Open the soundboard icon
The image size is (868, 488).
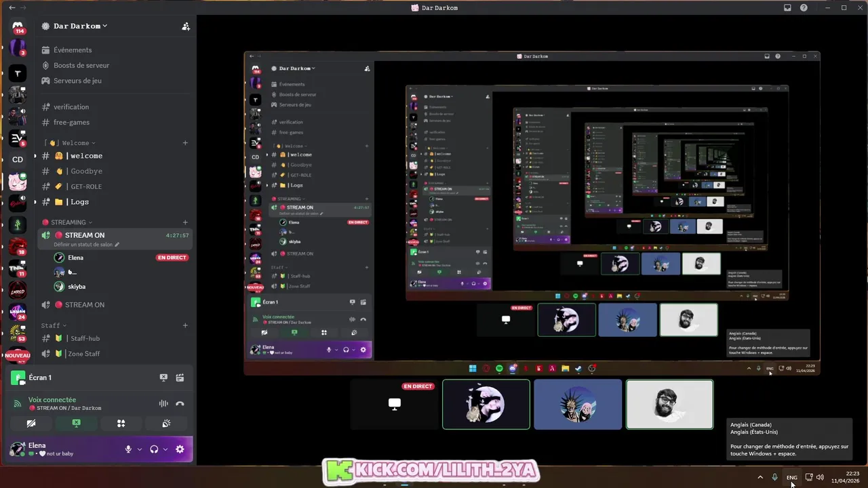coord(166,423)
